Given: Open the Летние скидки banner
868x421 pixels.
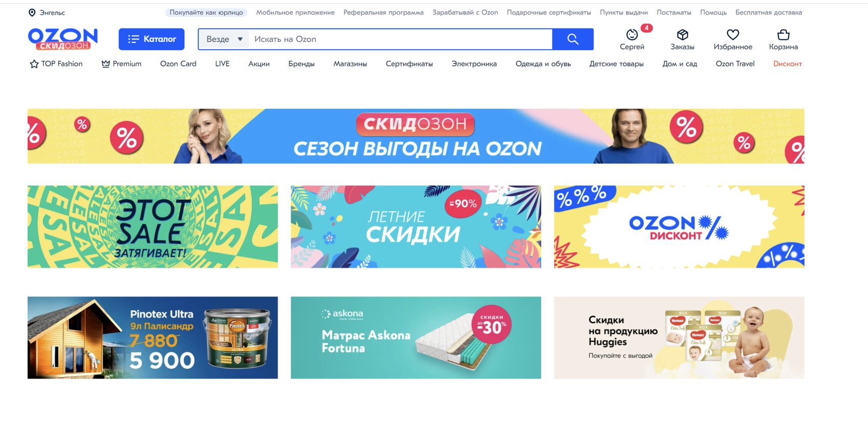Looking at the screenshot, I should (x=416, y=226).
